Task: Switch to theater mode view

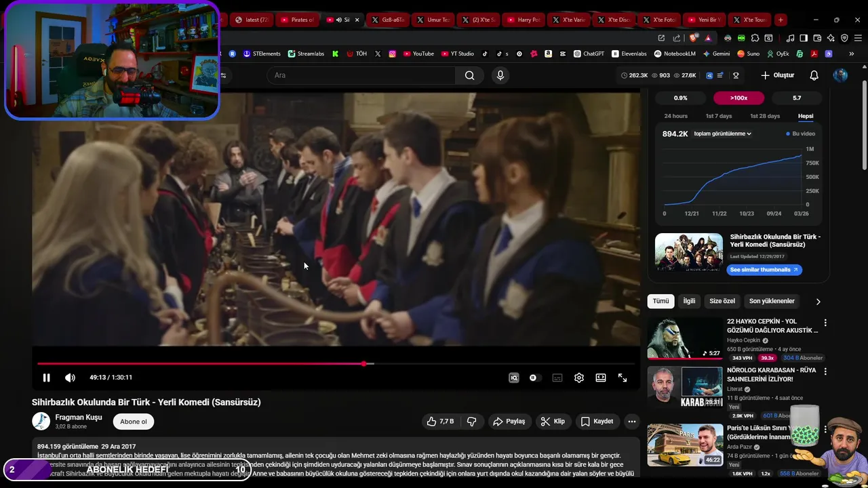Action: tap(601, 378)
